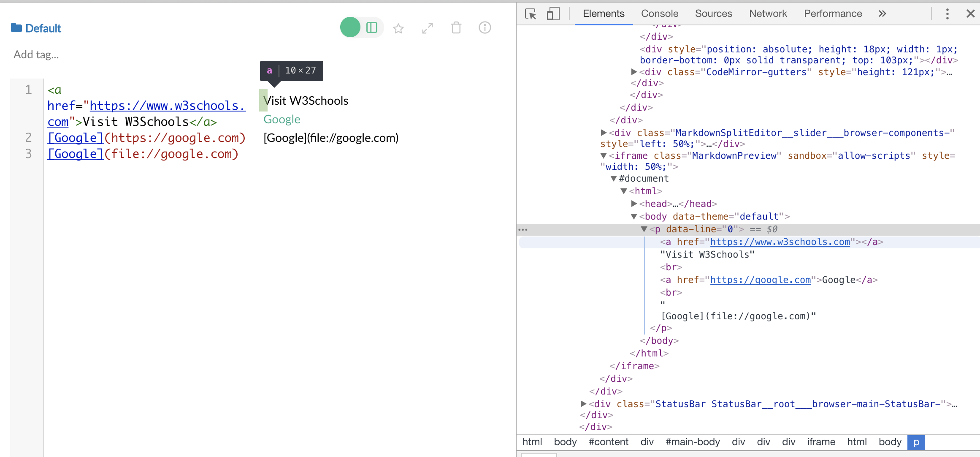Activate the DevTools element inspector icon
Screen dimensions: 980x457
click(x=530, y=14)
